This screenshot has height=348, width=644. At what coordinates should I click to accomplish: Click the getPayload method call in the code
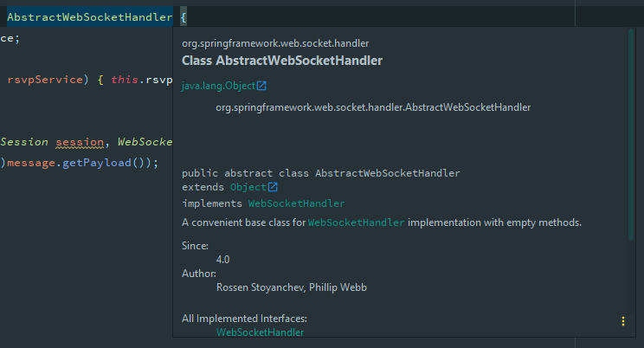[97, 163]
